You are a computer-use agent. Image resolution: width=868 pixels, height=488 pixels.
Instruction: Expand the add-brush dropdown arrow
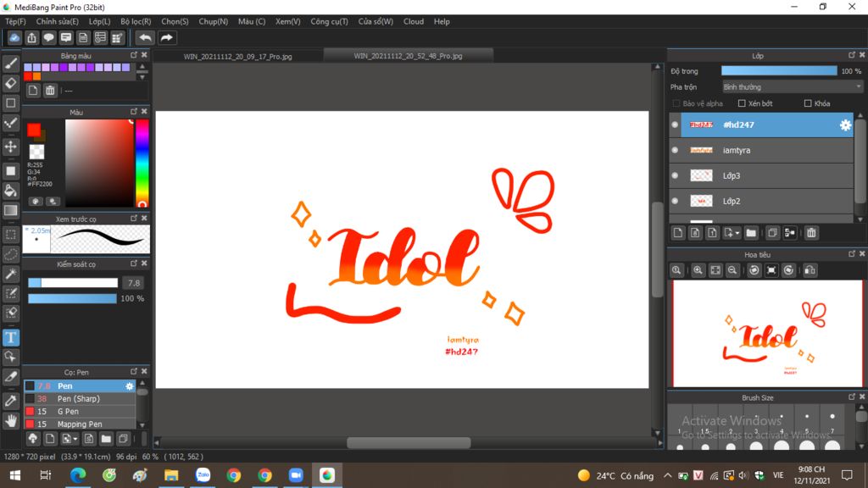pyautogui.click(x=75, y=440)
